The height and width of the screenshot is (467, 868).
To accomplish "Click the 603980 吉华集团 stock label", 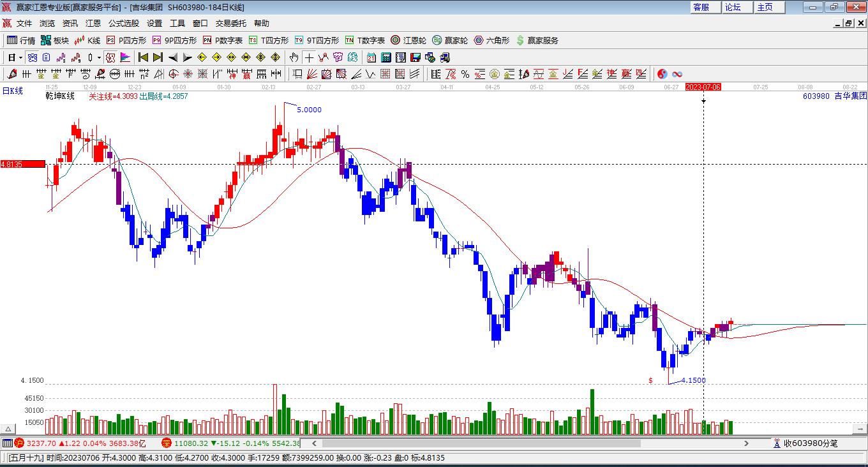I will [x=835, y=96].
